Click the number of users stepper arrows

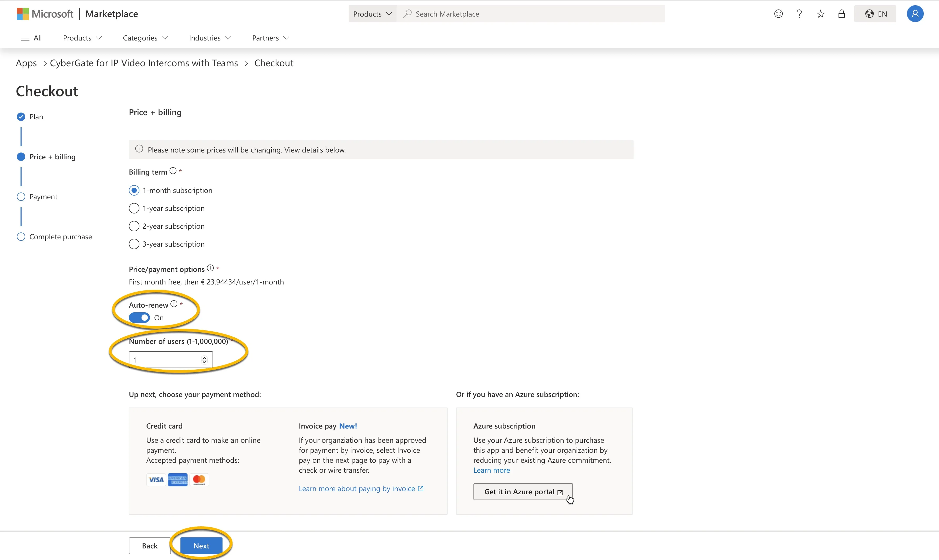204,360
